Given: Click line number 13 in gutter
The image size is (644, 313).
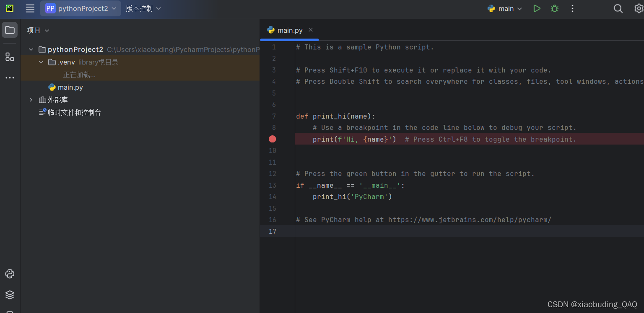Looking at the screenshot, I should 273,185.
